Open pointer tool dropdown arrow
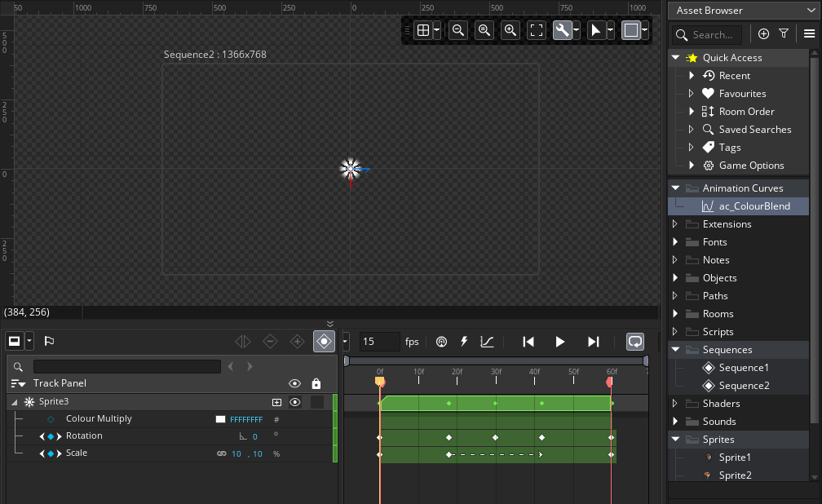The width and height of the screenshot is (822, 504). click(610, 30)
